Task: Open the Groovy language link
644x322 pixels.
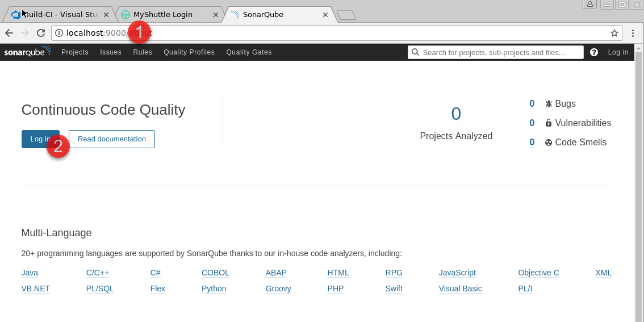Action: click(278, 288)
